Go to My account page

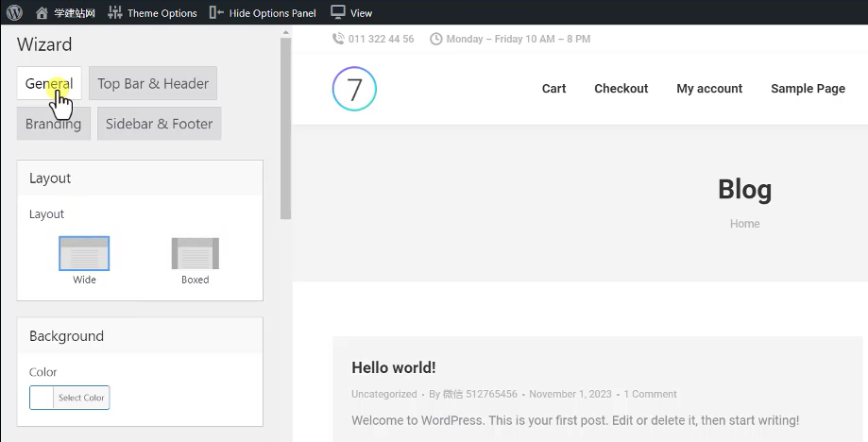click(709, 89)
